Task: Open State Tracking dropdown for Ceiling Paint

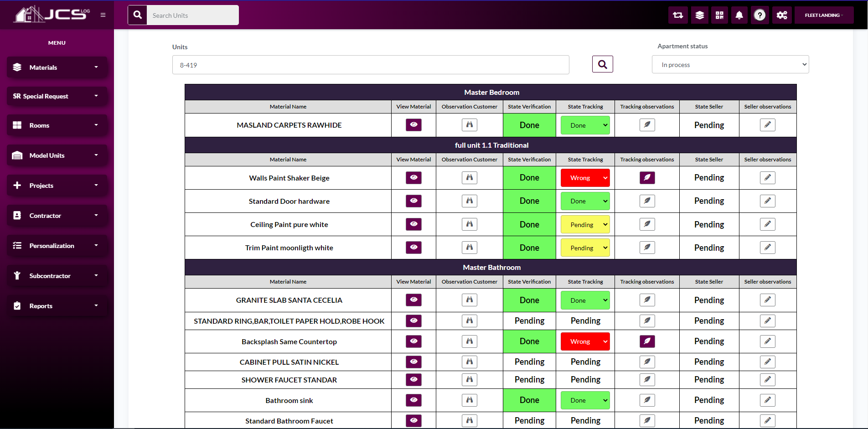Action: [585, 225]
